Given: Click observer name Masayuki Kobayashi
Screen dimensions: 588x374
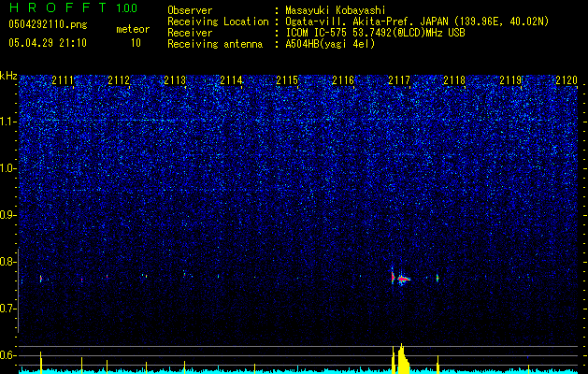Looking at the screenshot, I should coord(336,11).
